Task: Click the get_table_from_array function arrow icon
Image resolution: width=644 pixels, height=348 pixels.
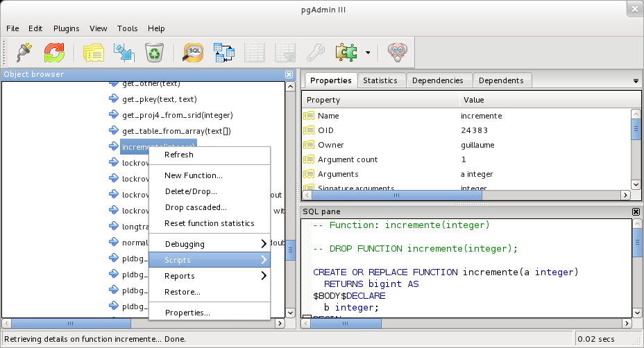Action: pyautogui.click(x=114, y=130)
